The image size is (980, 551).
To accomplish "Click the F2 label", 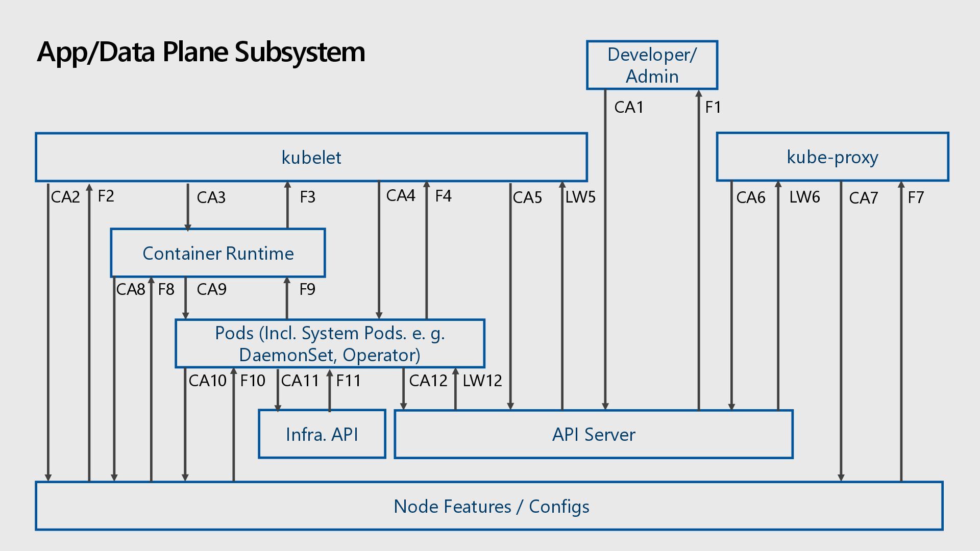I will 106,196.
